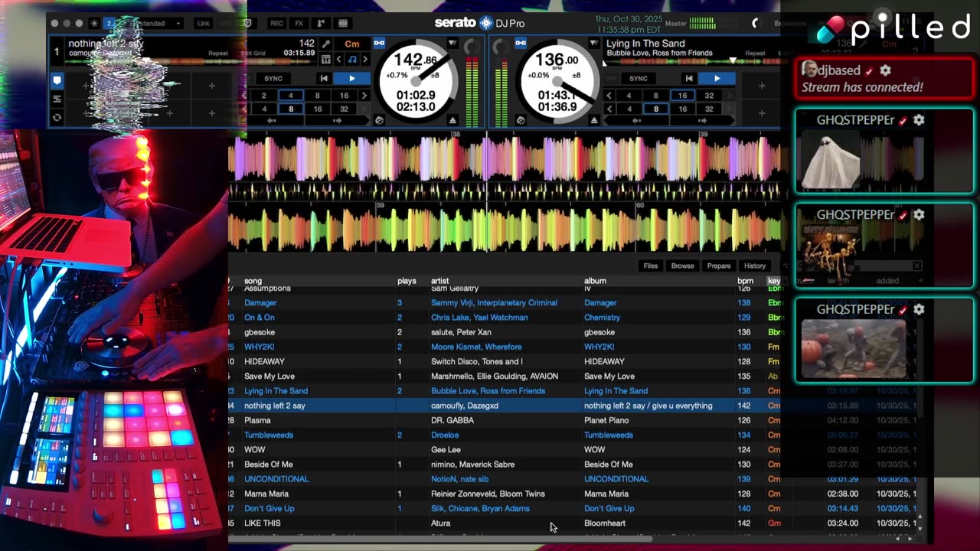Open the flip/repeat tab icon on deck 1
This screenshot has width=980, height=551.
point(57,117)
